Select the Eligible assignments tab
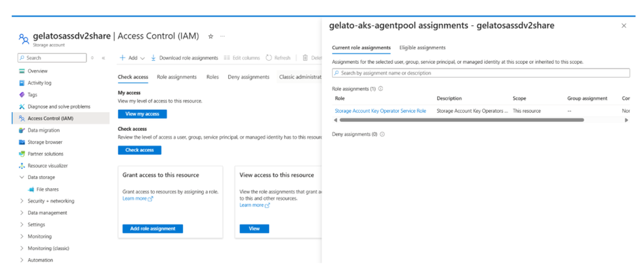Image resolution: width=644 pixels, height=271 pixels. point(422,48)
